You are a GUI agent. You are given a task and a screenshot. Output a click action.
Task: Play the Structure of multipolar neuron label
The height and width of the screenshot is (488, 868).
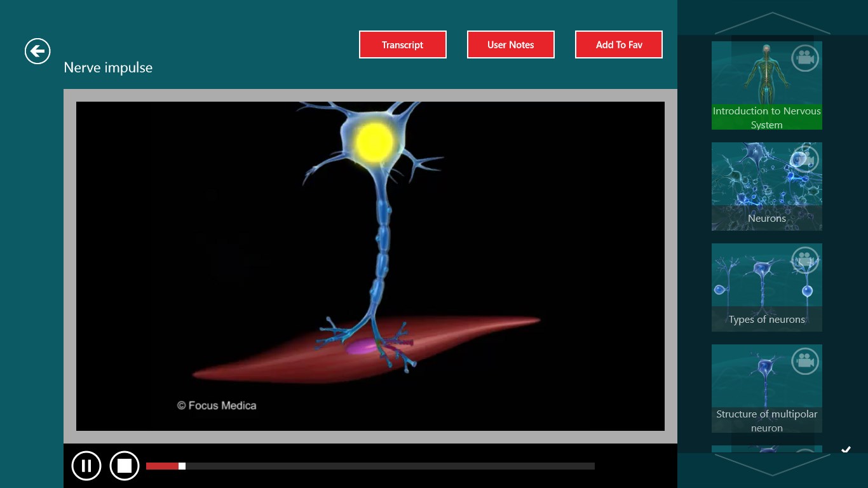pos(766,420)
